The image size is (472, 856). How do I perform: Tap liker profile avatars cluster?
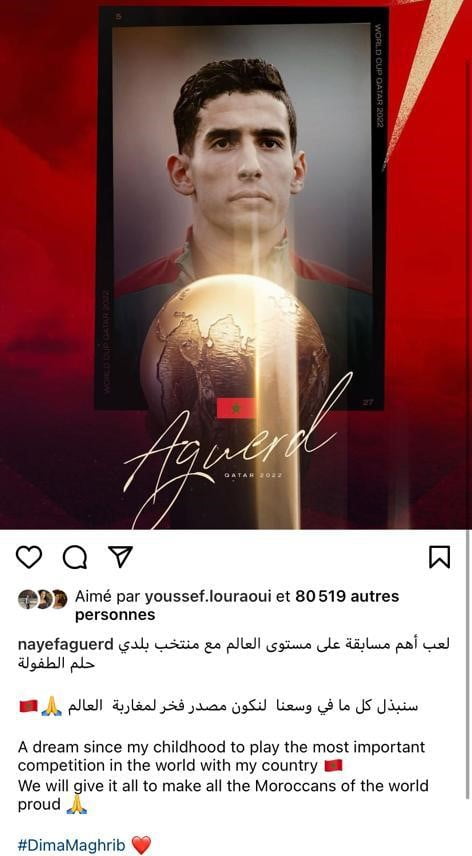pos(42,599)
